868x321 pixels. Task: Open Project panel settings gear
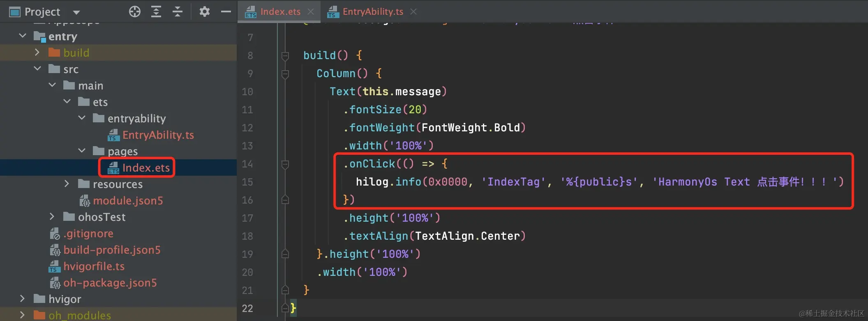[x=204, y=11]
